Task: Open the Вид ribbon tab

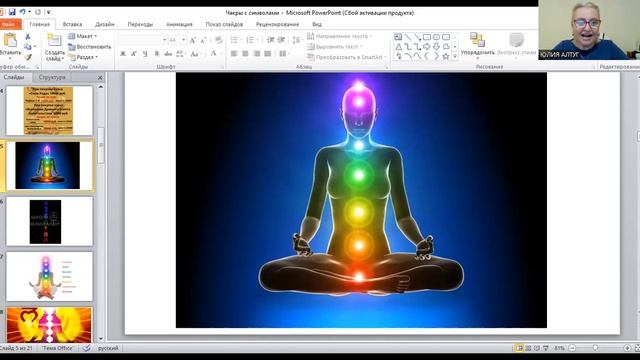Action: (317, 24)
